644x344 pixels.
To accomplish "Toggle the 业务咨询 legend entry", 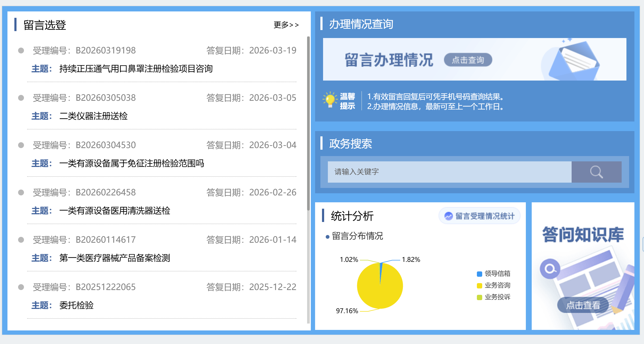I will 497,285.
